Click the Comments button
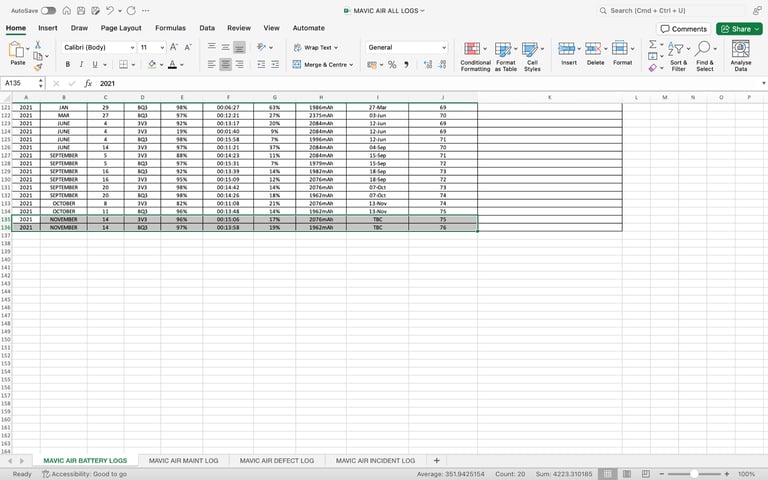Viewport: 768px width, 480px height. coord(684,29)
